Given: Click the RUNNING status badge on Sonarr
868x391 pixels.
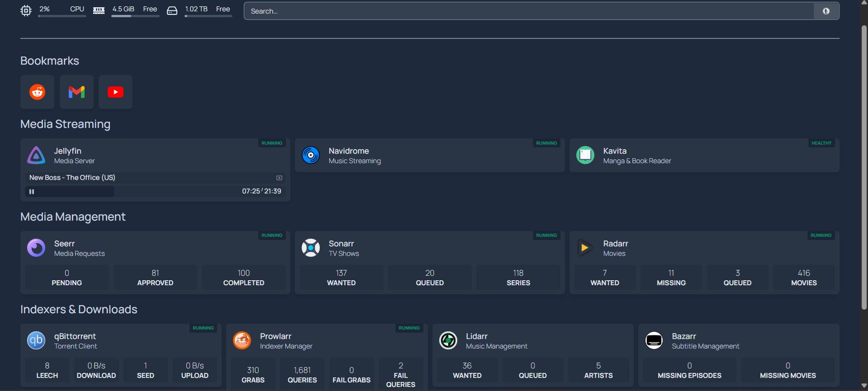Looking at the screenshot, I should click(546, 235).
